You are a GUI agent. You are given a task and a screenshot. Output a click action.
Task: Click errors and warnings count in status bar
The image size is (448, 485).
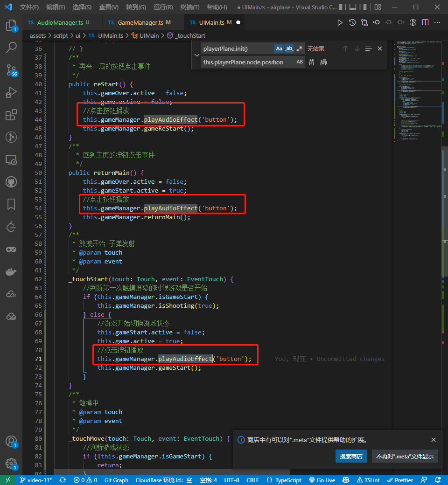point(85,480)
